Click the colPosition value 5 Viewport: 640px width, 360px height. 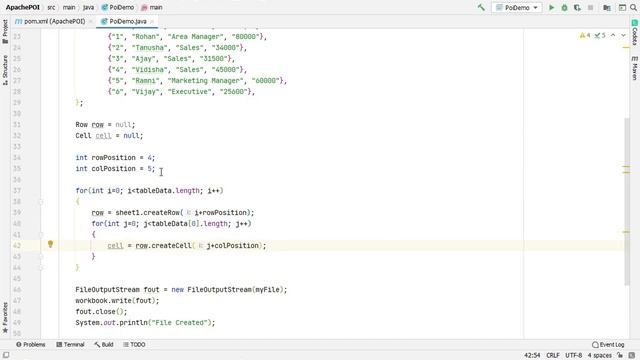(x=149, y=169)
